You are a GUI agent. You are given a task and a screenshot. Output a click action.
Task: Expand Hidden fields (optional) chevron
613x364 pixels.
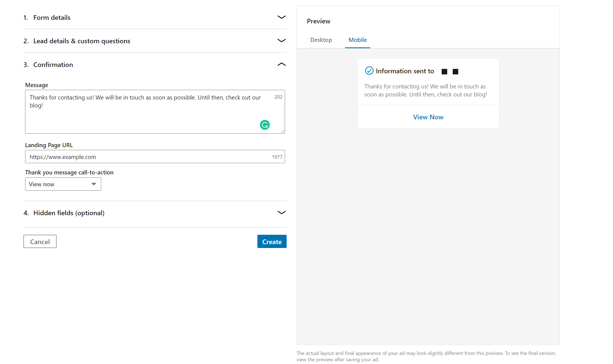point(281,212)
